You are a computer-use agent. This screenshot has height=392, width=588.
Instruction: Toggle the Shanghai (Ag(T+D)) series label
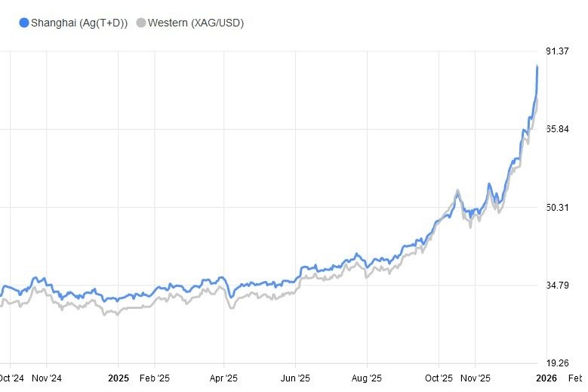pyautogui.click(x=79, y=23)
